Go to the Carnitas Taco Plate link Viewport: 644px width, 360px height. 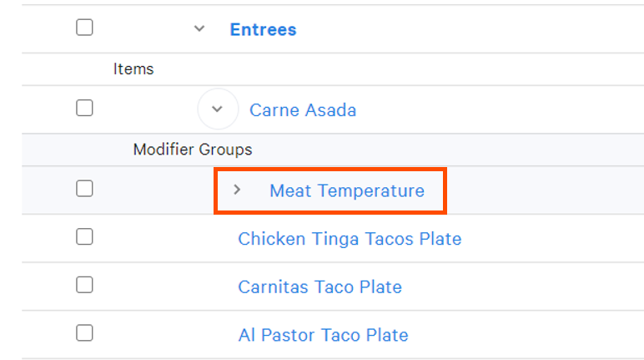tap(319, 287)
